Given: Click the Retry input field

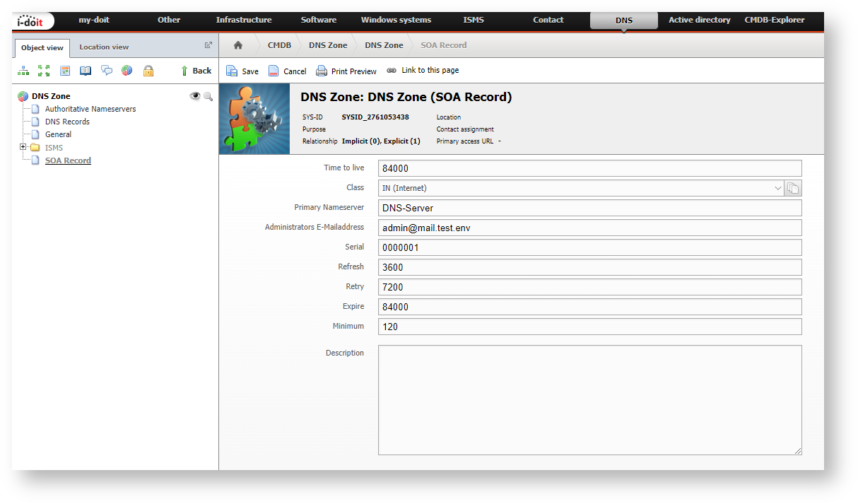Looking at the screenshot, I should tap(590, 287).
